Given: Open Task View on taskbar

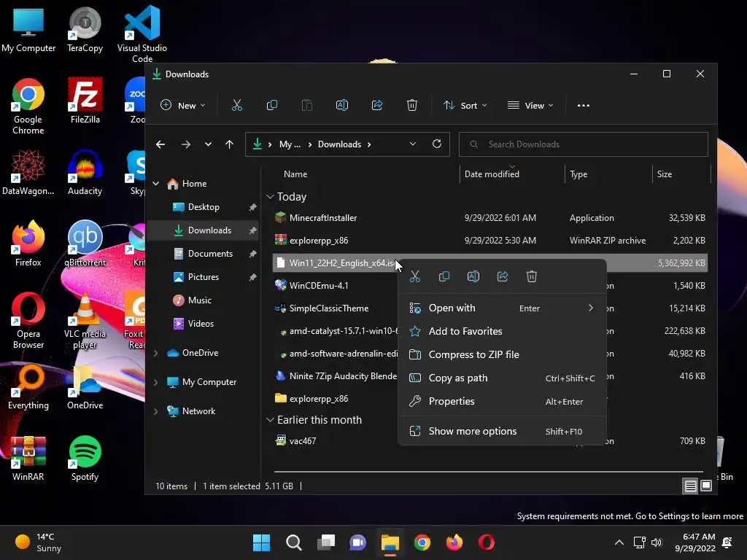Looking at the screenshot, I should pos(326,542).
